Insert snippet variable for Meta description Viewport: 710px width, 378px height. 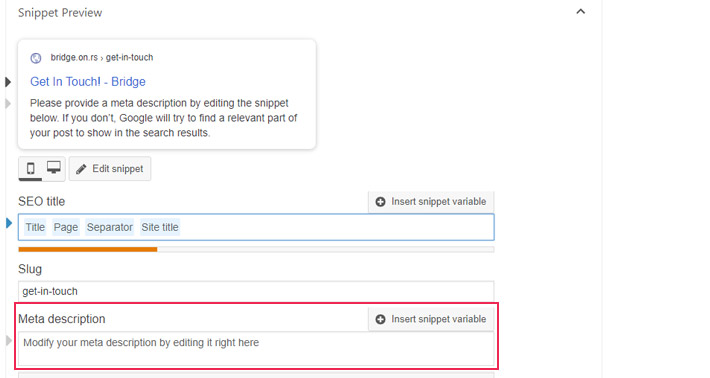point(431,319)
